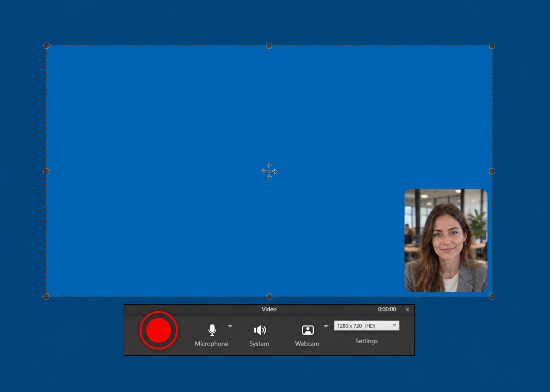The height and width of the screenshot is (392, 550).
Task: Open recording Settings
Action: point(366,341)
